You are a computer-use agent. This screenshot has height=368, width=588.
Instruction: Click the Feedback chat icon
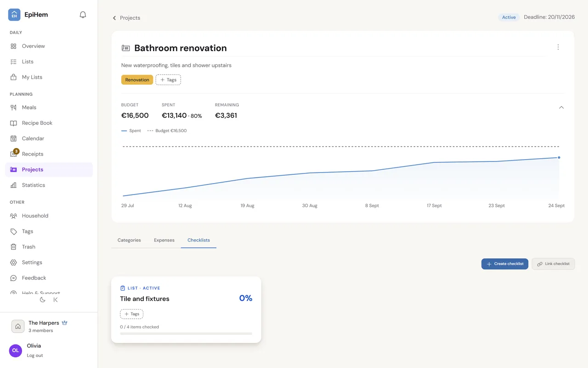[x=13, y=278]
